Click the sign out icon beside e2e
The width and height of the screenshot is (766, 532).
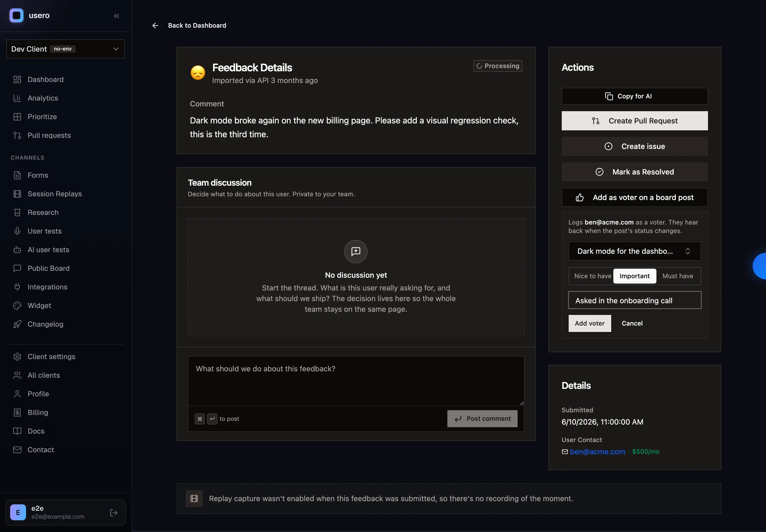114,513
